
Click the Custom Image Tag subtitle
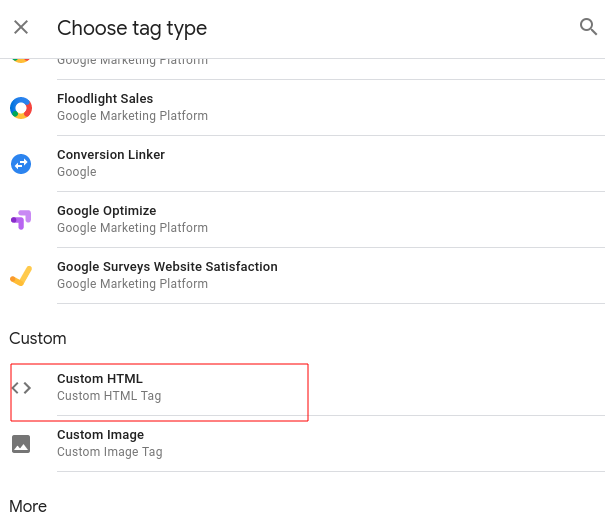click(110, 452)
